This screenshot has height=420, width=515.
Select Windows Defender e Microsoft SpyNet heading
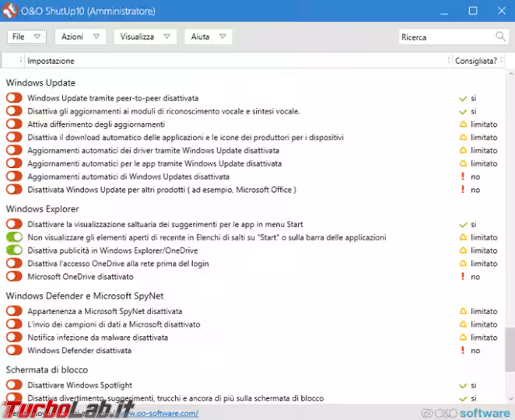click(85, 296)
